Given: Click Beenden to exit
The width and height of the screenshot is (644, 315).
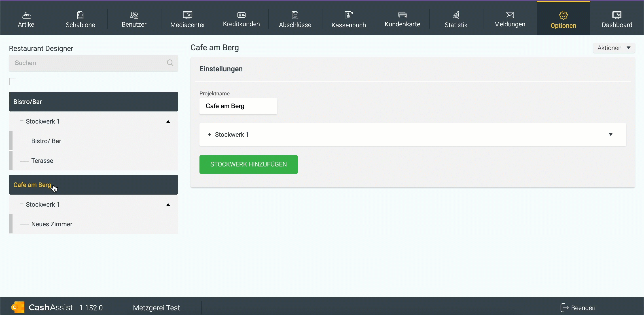Looking at the screenshot, I should coord(578,308).
